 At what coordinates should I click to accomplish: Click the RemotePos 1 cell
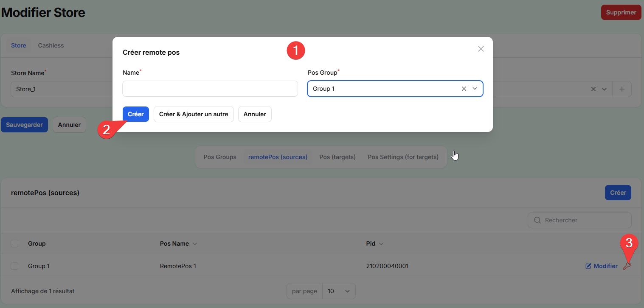pos(178,266)
